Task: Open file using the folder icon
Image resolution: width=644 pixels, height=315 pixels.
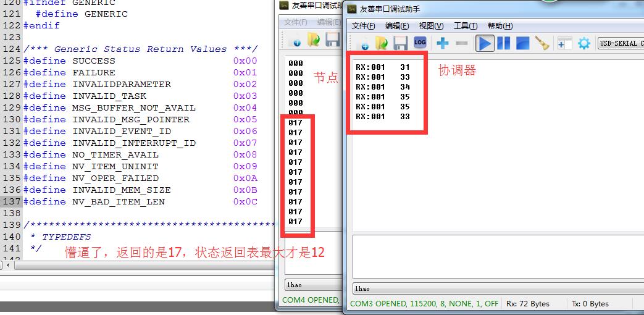Action: point(382,43)
